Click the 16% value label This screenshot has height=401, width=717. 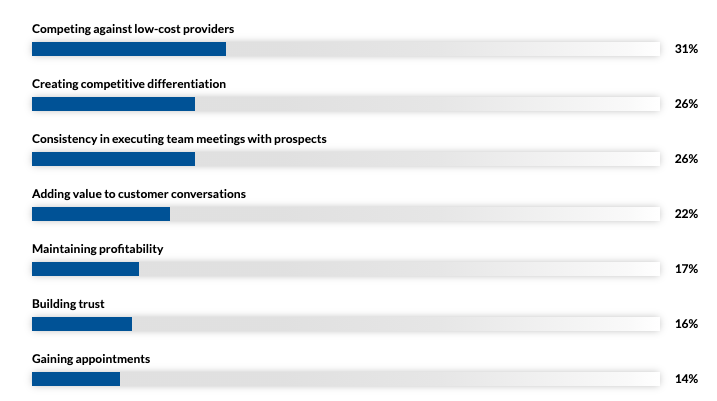point(686,324)
